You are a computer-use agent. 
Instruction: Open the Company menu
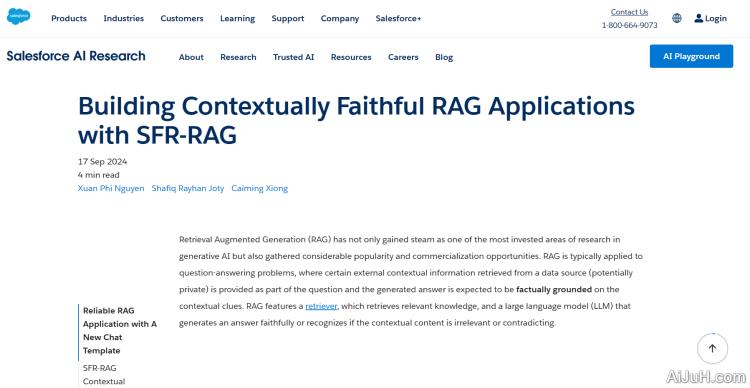pyautogui.click(x=340, y=19)
